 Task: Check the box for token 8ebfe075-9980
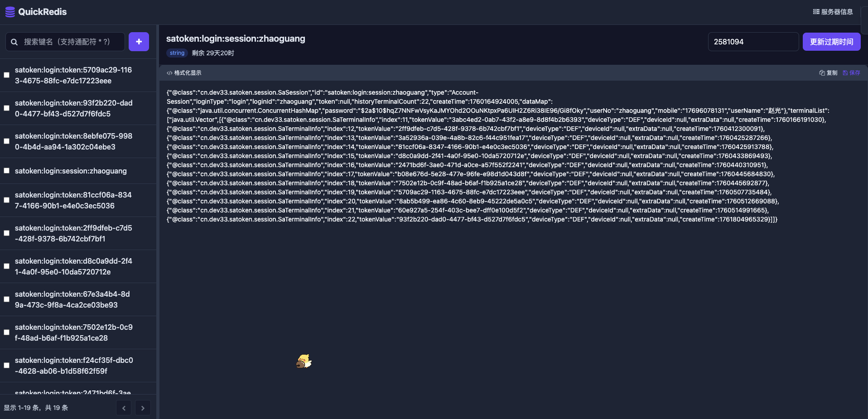pyautogui.click(x=7, y=141)
